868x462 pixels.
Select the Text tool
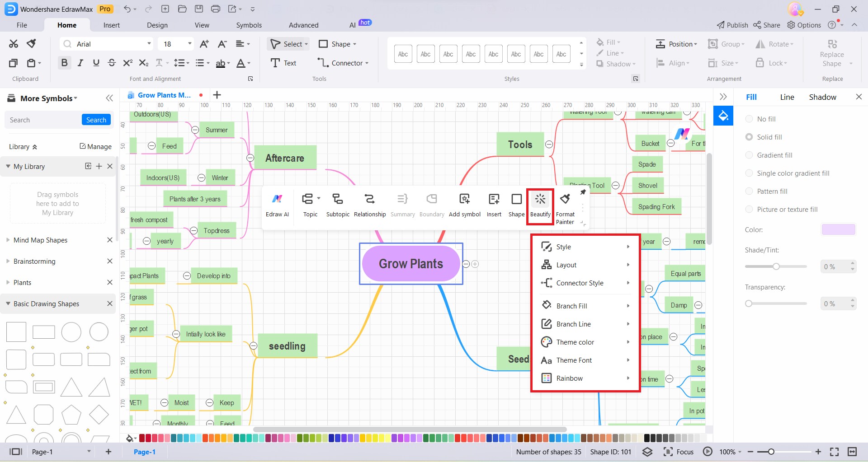pos(283,63)
